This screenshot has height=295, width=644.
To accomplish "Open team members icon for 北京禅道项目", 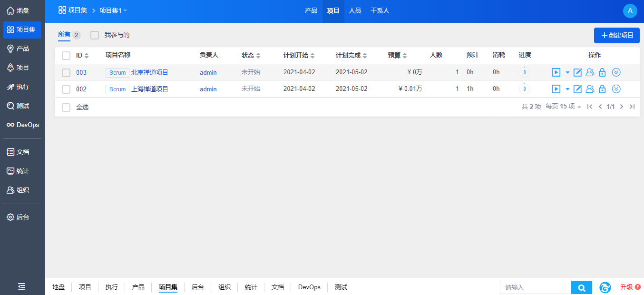I will click(x=590, y=72).
